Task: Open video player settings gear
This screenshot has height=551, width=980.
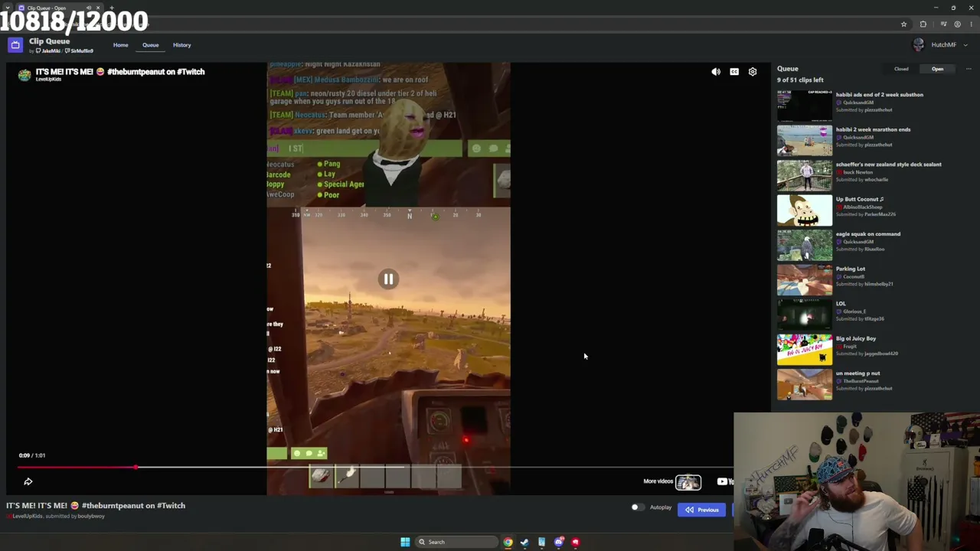Action: tap(753, 72)
